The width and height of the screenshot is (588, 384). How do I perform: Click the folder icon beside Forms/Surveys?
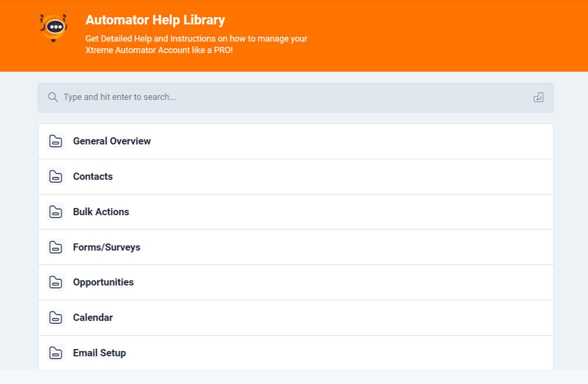point(55,247)
